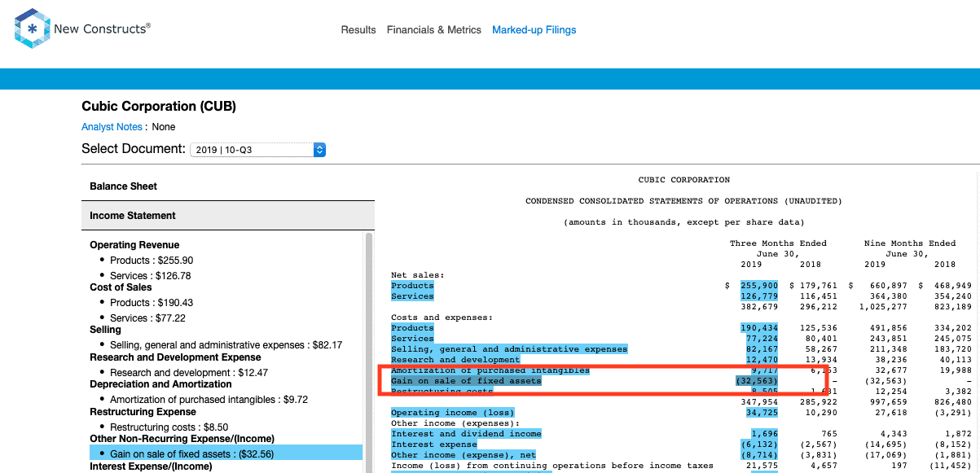Image resolution: width=980 pixels, height=473 pixels.
Task: Open the Marked-up Filings tab
Action: point(534,30)
